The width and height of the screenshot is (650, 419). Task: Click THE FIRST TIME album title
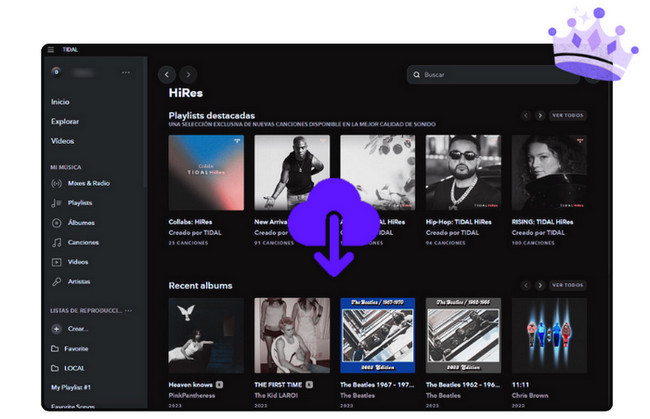(x=278, y=385)
